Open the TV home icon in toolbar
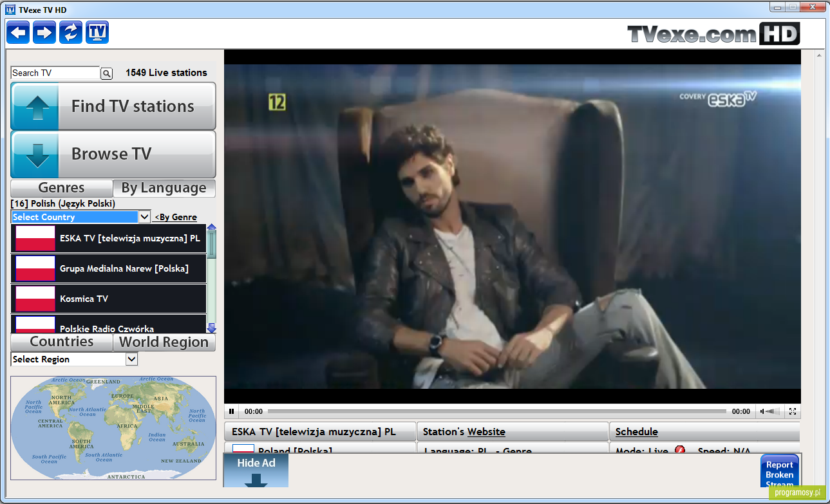The width and height of the screenshot is (830, 504). coord(97,32)
